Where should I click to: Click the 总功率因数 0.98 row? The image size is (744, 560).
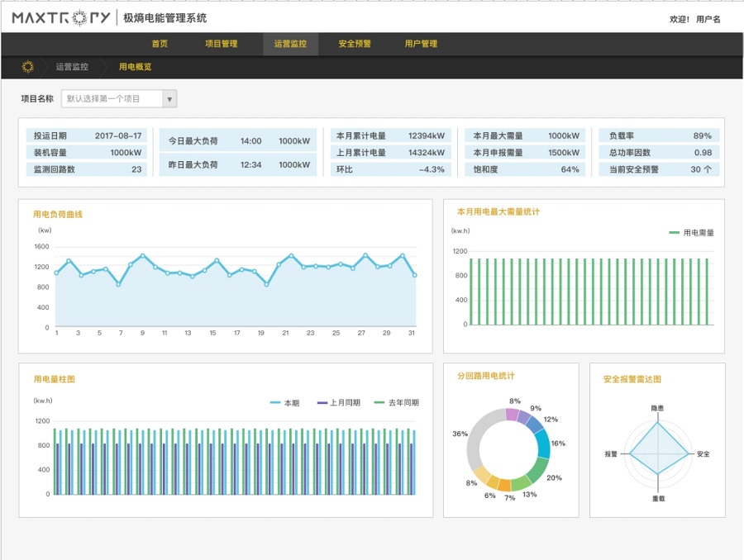660,152
